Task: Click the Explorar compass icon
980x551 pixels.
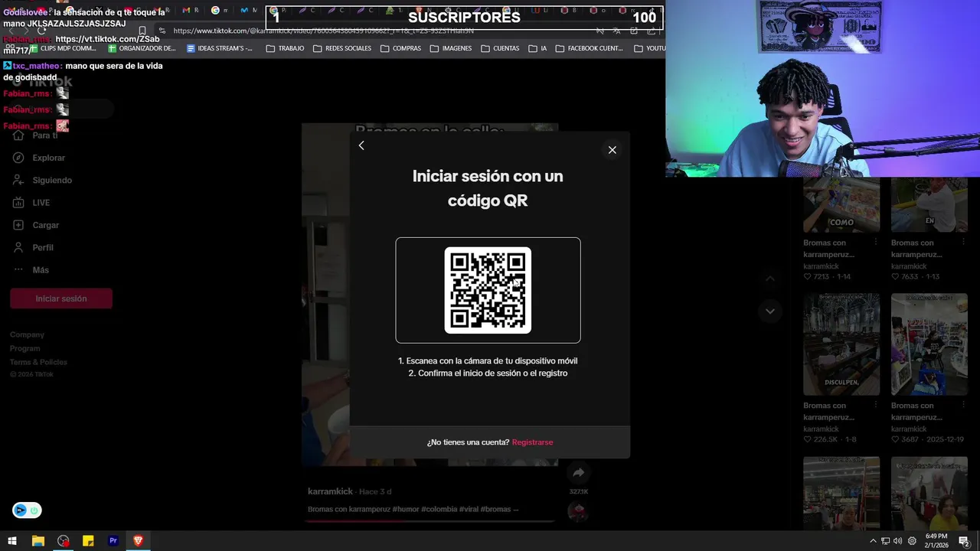Action: click(x=18, y=158)
